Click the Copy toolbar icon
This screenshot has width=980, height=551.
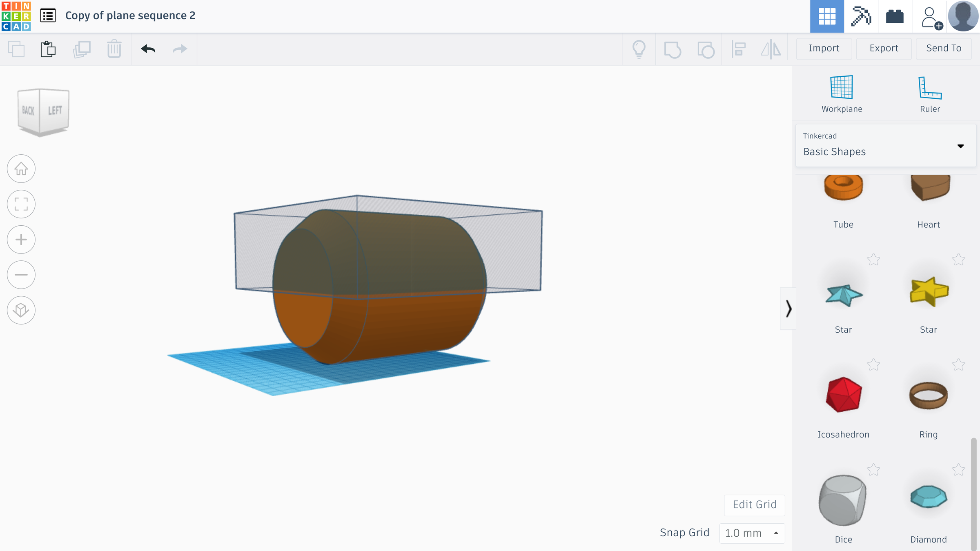pos(16,49)
